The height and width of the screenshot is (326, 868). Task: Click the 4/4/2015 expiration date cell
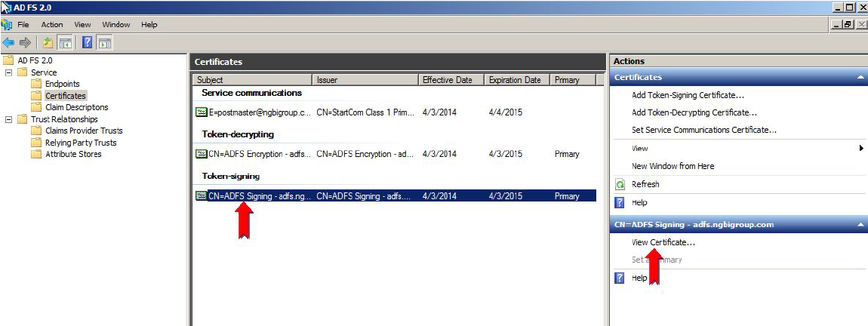point(506,112)
